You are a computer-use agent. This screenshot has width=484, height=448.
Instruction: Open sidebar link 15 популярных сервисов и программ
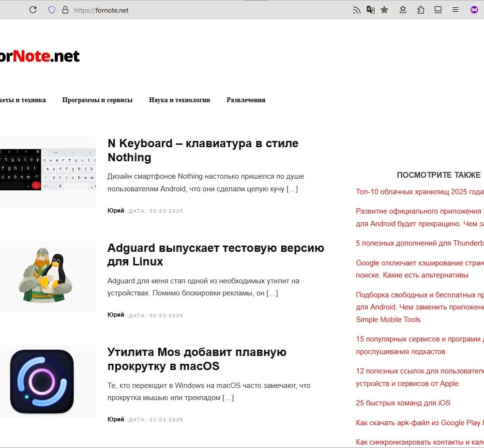tap(420, 345)
